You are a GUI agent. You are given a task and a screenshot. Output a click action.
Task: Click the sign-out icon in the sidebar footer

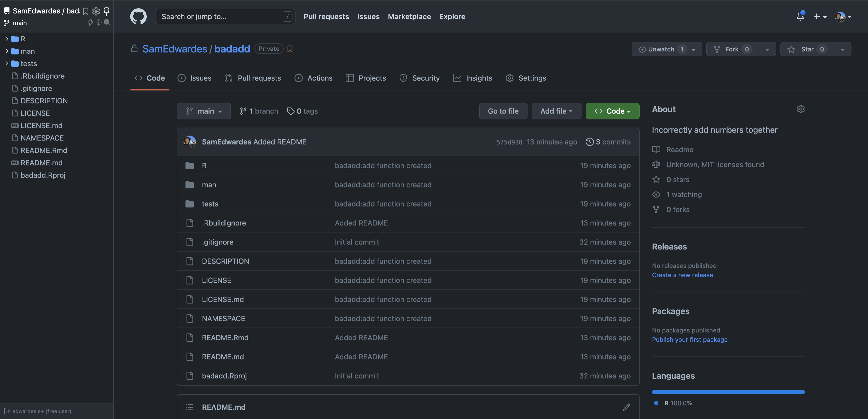pos(7,411)
